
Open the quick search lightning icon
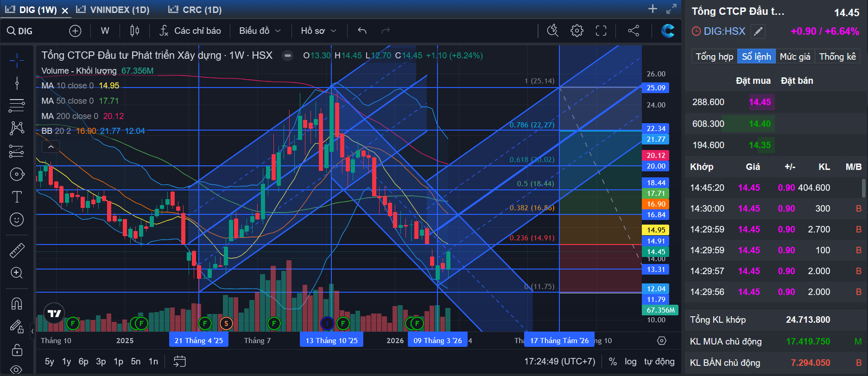(552, 31)
